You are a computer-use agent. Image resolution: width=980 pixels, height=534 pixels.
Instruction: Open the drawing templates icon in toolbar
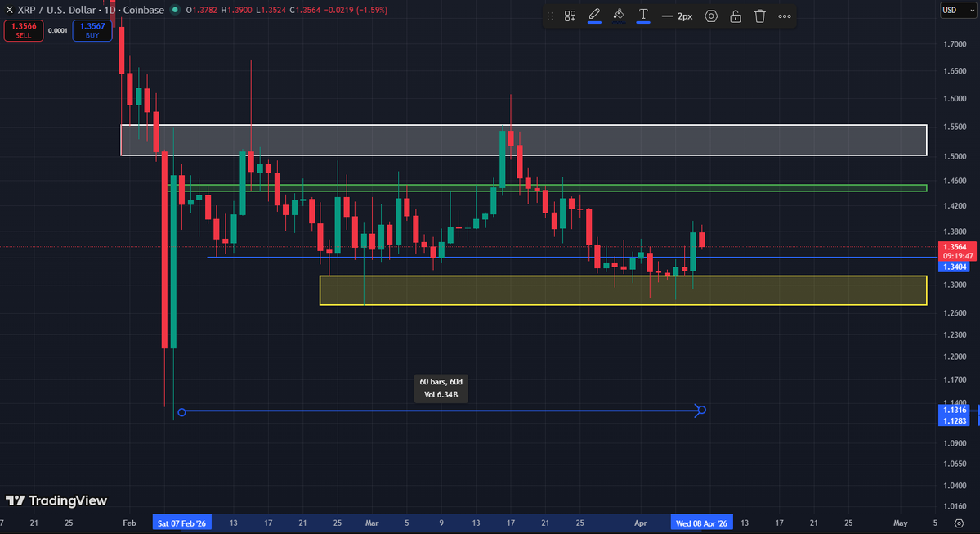570,16
